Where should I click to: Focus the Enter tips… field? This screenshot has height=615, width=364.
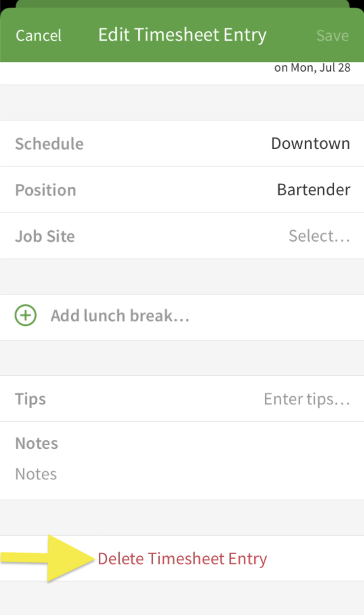tap(307, 399)
